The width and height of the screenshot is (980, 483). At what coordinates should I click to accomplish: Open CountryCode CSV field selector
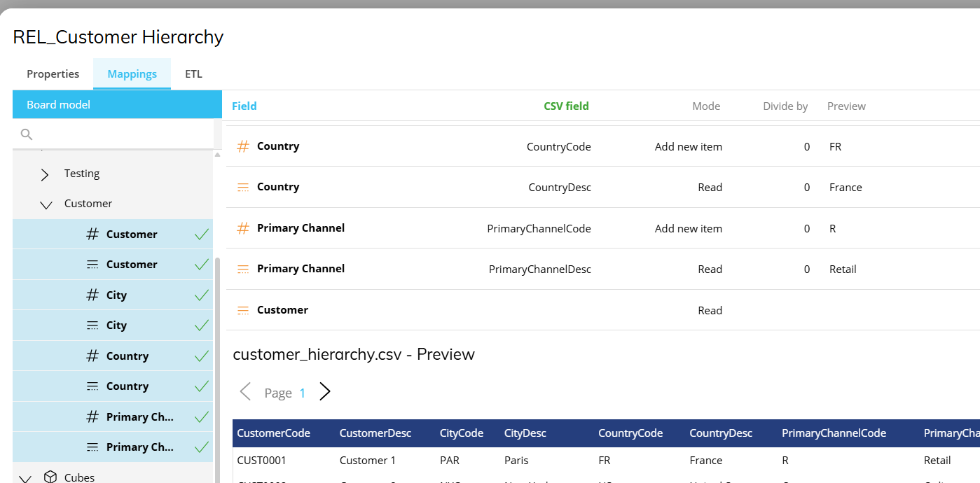559,147
